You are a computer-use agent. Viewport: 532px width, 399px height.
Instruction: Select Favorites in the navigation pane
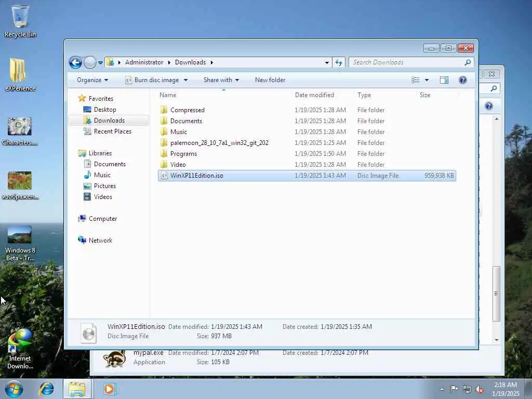[101, 99]
